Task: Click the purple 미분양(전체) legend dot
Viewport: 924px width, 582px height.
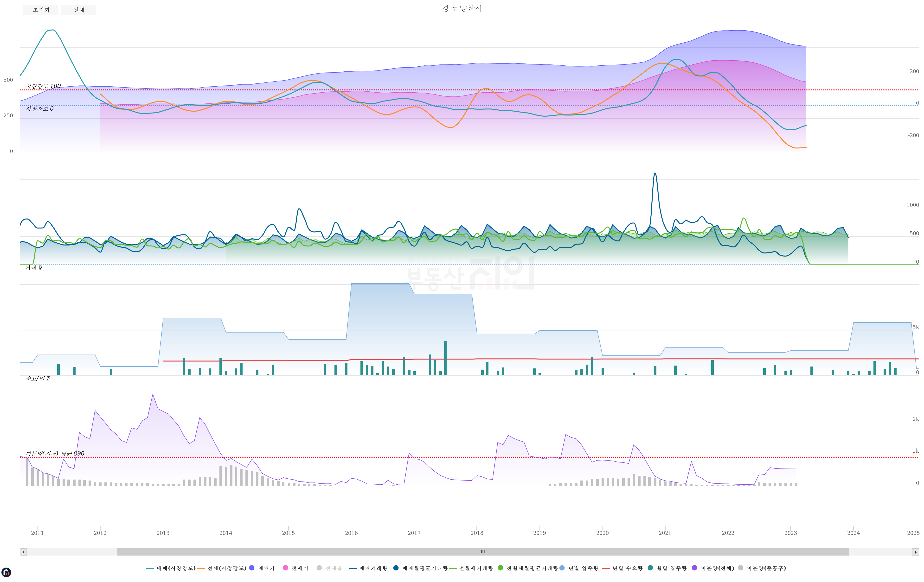Action: click(694, 568)
